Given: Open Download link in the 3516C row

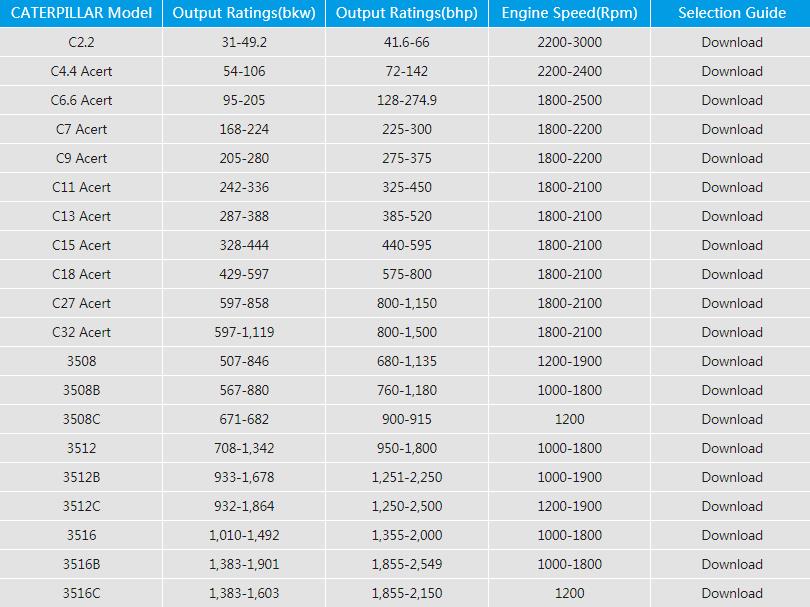Looking at the screenshot, I should pos(731,593).
